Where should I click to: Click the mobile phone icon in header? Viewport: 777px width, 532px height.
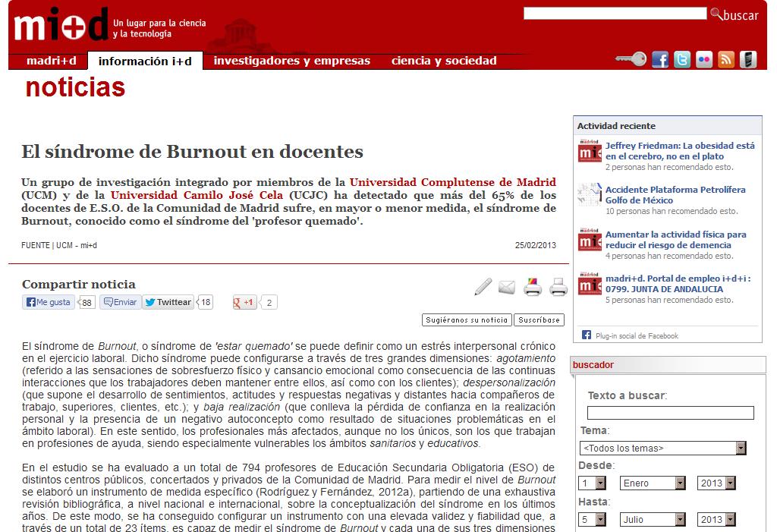point(747,59)
